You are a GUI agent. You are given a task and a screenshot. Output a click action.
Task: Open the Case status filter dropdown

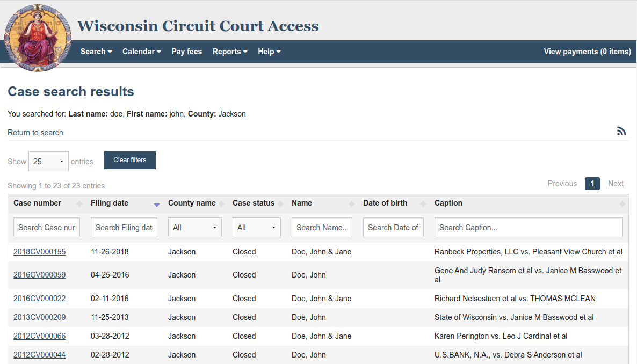[256, 228]
